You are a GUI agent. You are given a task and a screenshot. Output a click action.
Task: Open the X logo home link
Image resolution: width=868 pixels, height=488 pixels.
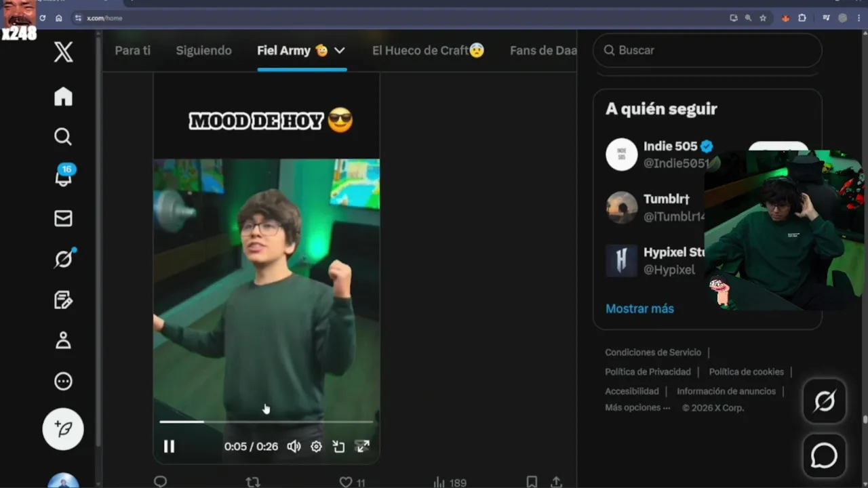(x=63, y=51)
